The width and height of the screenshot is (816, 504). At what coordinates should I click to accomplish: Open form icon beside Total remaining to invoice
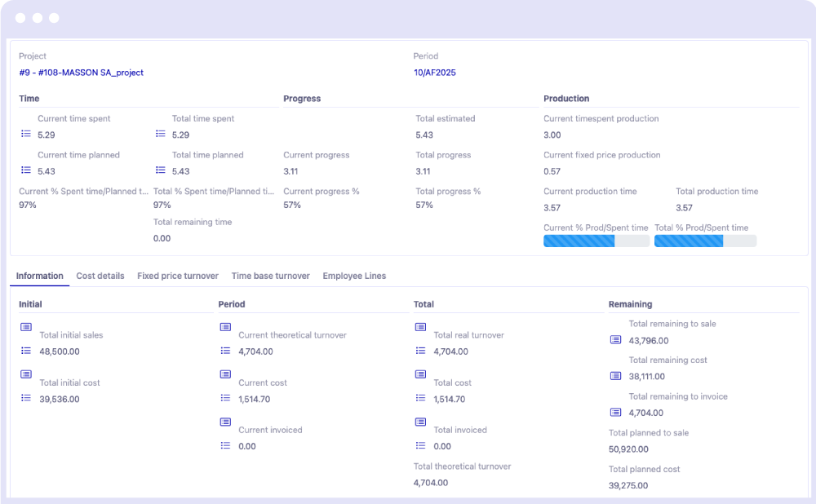[x=615, y=413]
